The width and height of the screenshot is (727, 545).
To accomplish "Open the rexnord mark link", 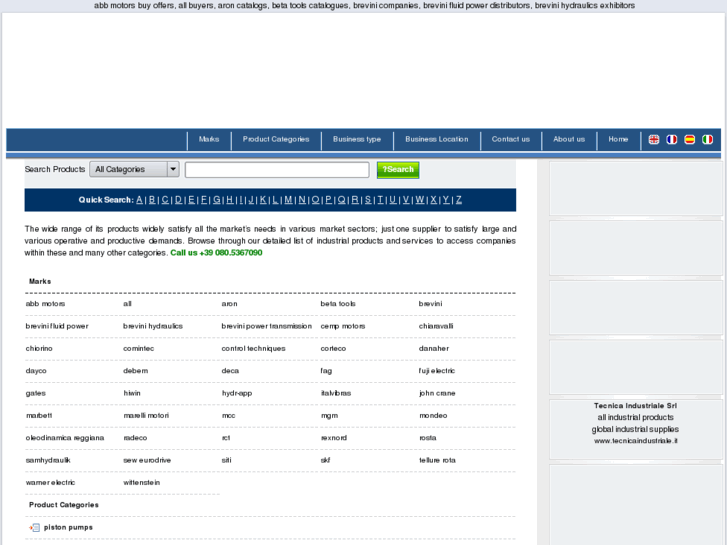I will [x=334, y=438].
